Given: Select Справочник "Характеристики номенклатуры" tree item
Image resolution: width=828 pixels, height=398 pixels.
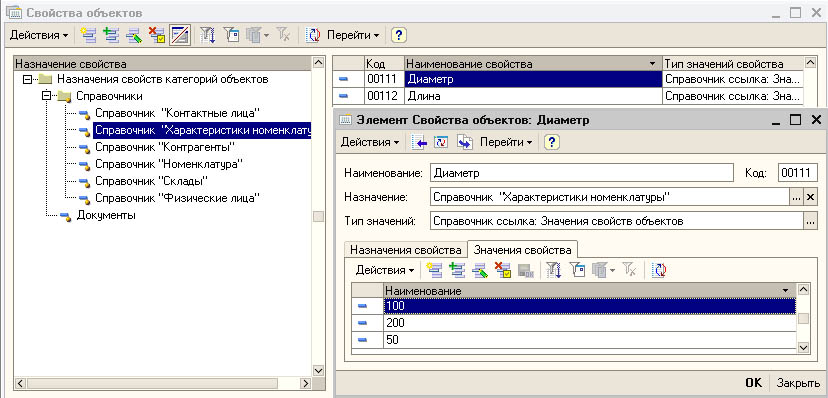Looking at the screenshot, I should (202, 130).
